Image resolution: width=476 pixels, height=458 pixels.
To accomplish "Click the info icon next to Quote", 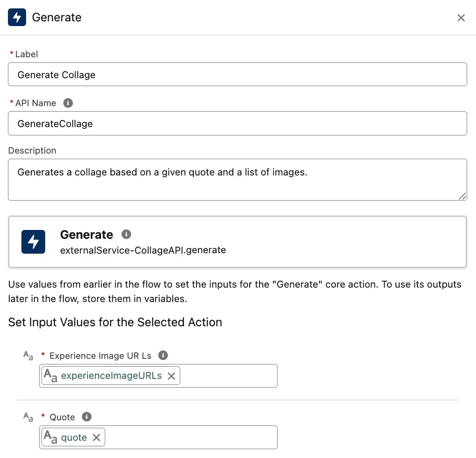I will pyautogui.click(x=87, y=417).
